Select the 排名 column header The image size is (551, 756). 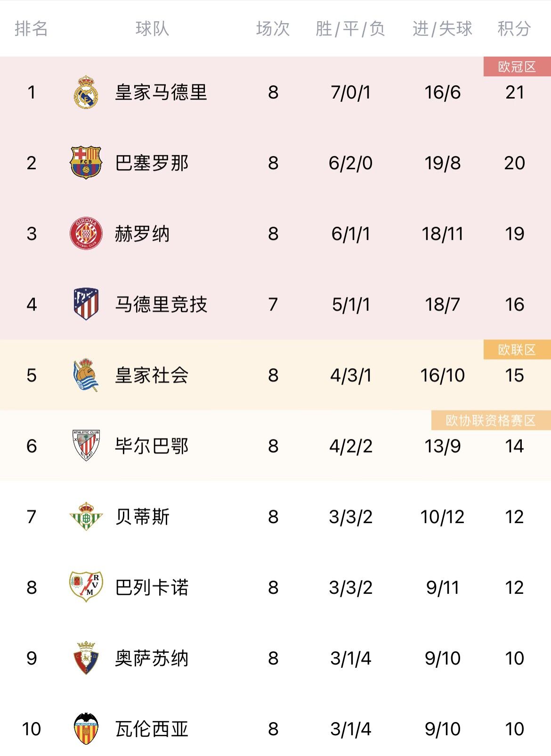tap(31, 28)
